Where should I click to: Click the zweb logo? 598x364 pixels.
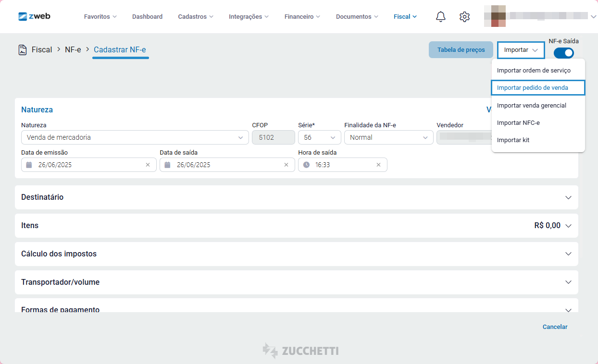pos(34,16)
